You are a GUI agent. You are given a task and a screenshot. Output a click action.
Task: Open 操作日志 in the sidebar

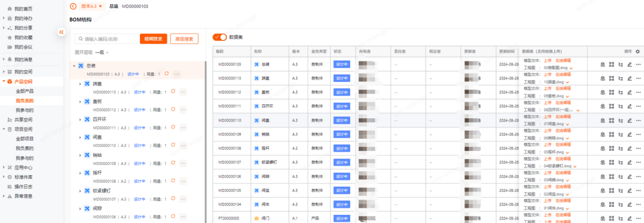point(23,187)
